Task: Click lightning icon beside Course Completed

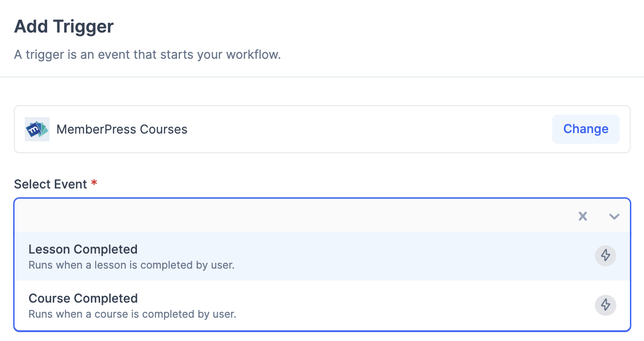Action: (x=605, y=305)
